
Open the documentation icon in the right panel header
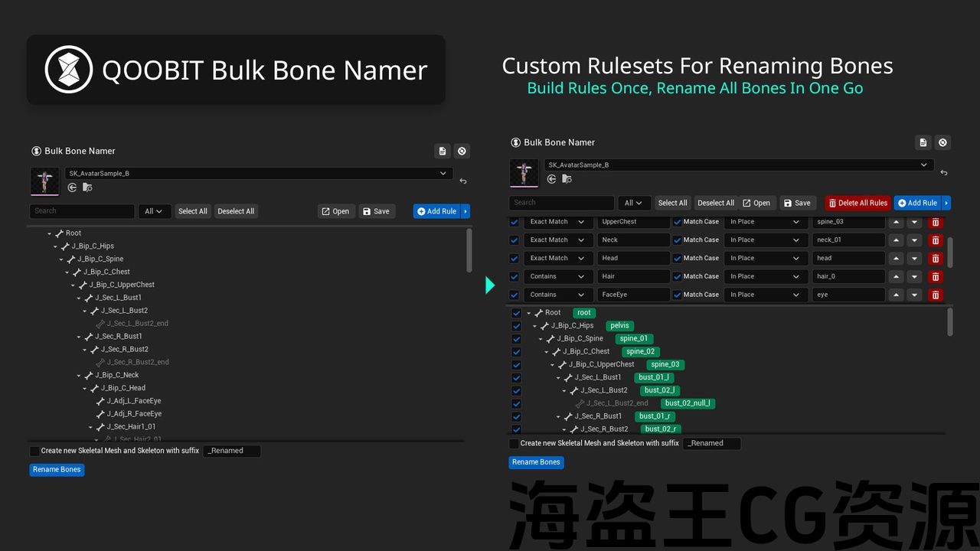tap(923, 142)
